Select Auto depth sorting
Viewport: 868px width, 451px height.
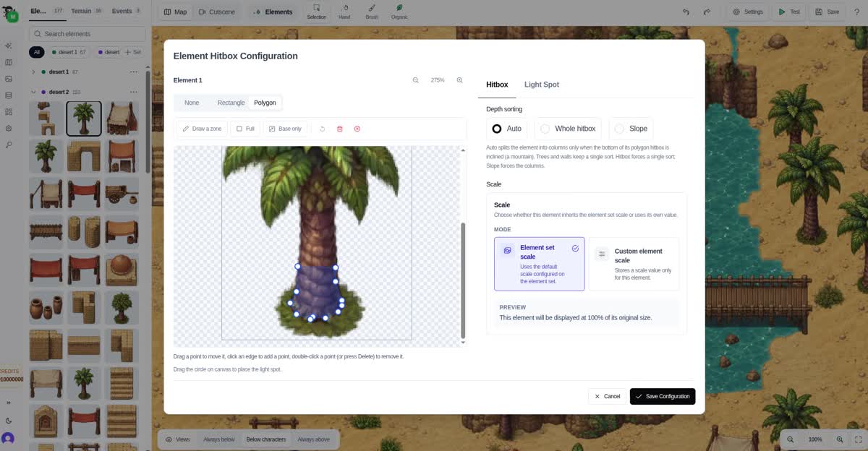[507, 129]
